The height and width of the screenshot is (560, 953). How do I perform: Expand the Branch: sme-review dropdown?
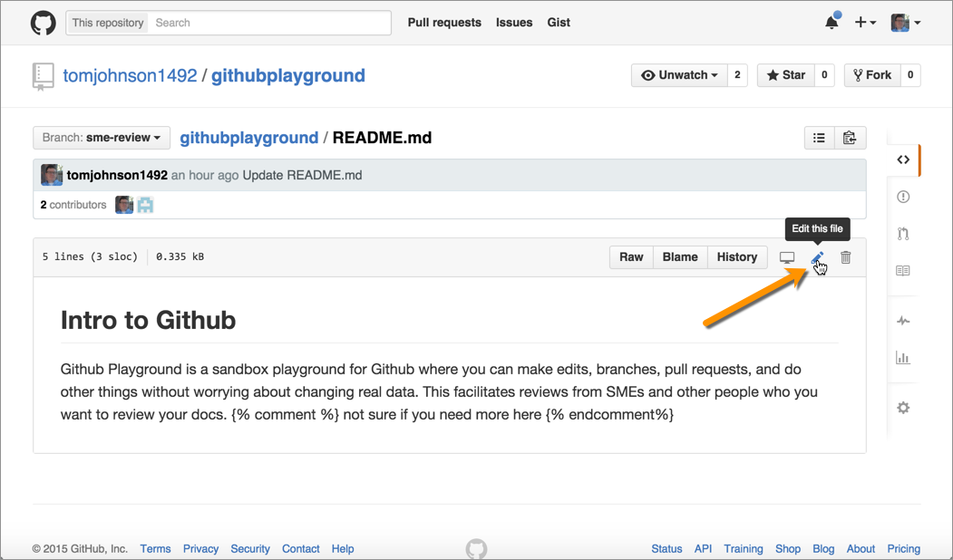click(102, 138)
